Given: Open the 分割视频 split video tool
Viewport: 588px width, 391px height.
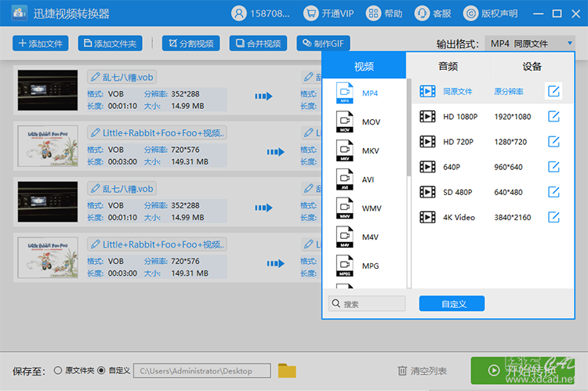Looking at the screenshot, I should pos(191,43).
